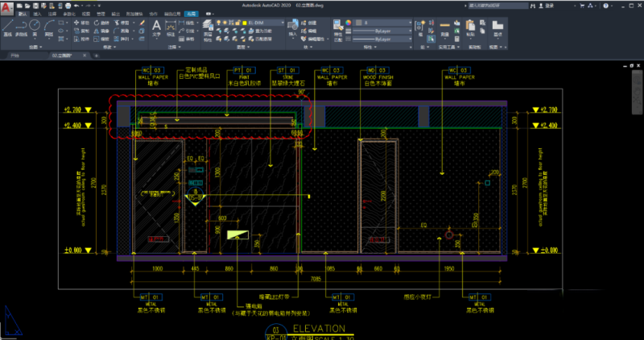Expand the ByLayer lineweight dropdown

click(x=383, y=31)
